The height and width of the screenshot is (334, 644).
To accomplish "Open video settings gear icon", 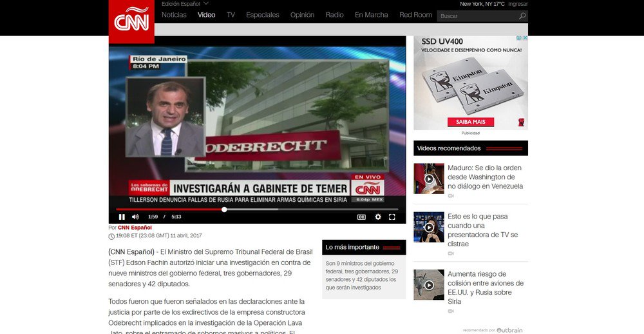I will [378, 217].
